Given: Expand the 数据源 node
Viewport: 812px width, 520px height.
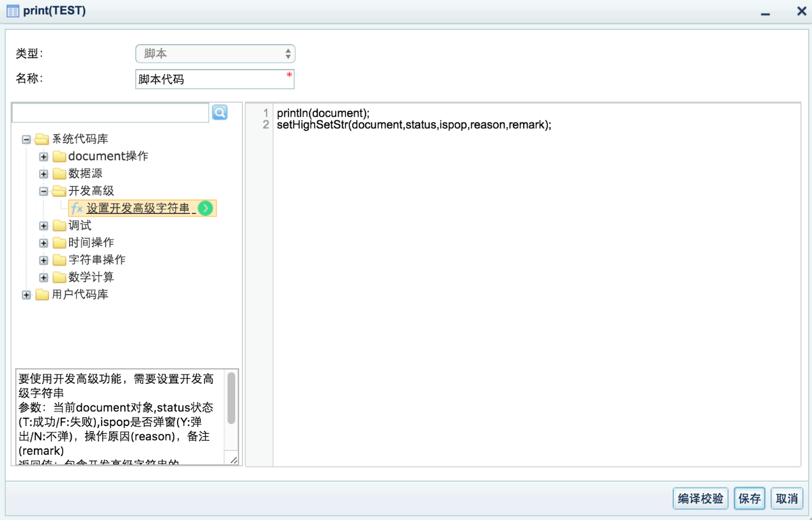Looking at the screenshot, I should coord(43,174).
